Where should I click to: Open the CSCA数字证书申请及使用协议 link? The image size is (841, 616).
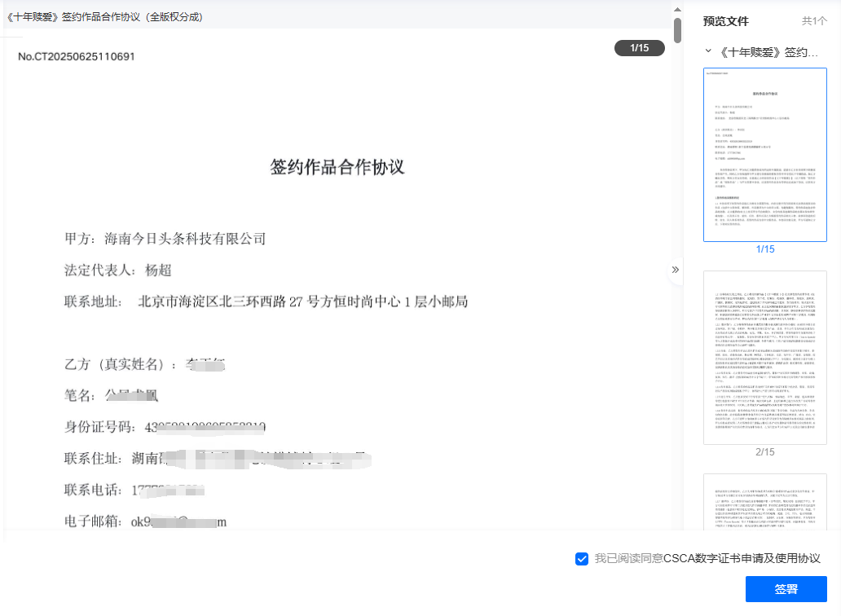[x=742, y=558]
